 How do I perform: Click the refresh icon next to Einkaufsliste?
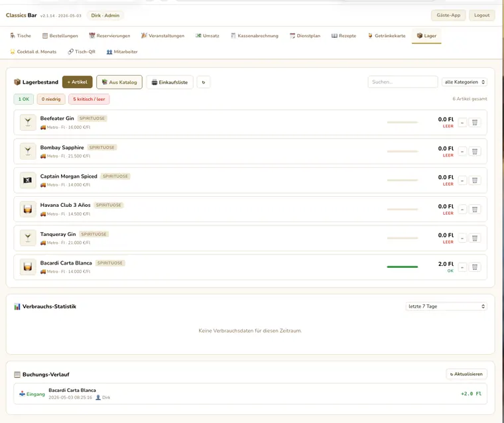click(x=204, y=82)
